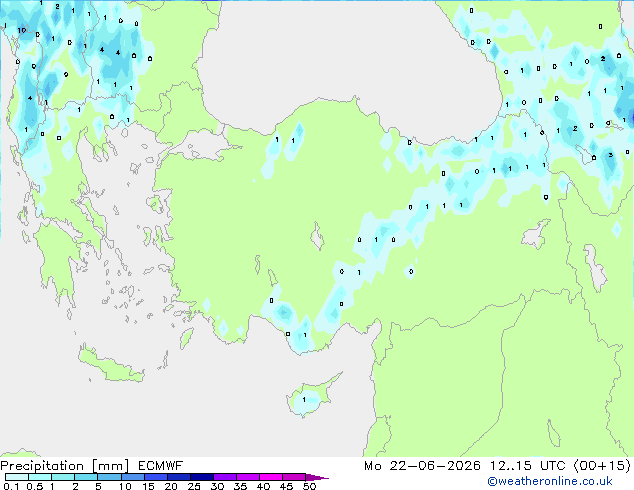Click the island of Crete on map
Screen dimensions: 634x490
pyautogui.click(x=109, y=364)
